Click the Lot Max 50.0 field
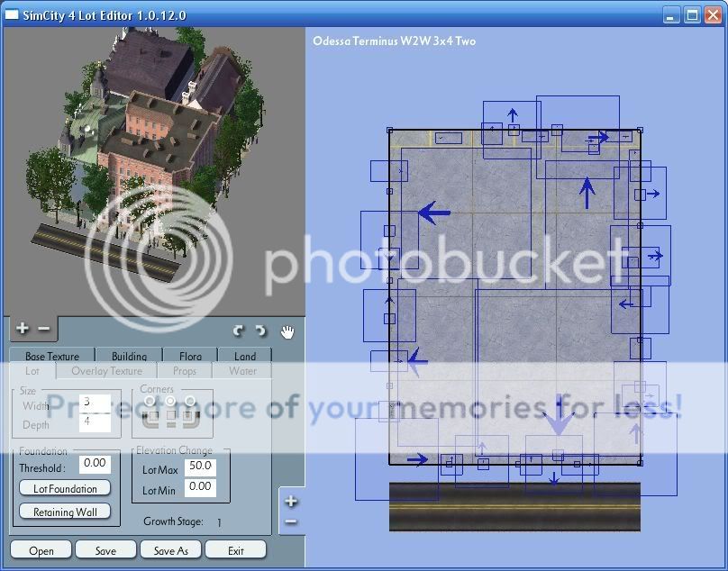 pyautogui.click(x=200, y=467)
